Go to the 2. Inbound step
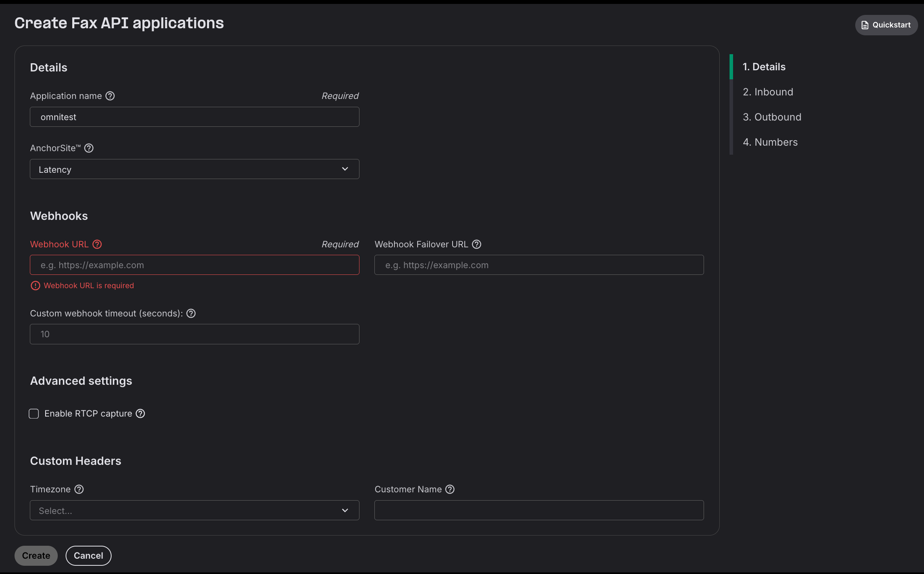 pos(768,92)
